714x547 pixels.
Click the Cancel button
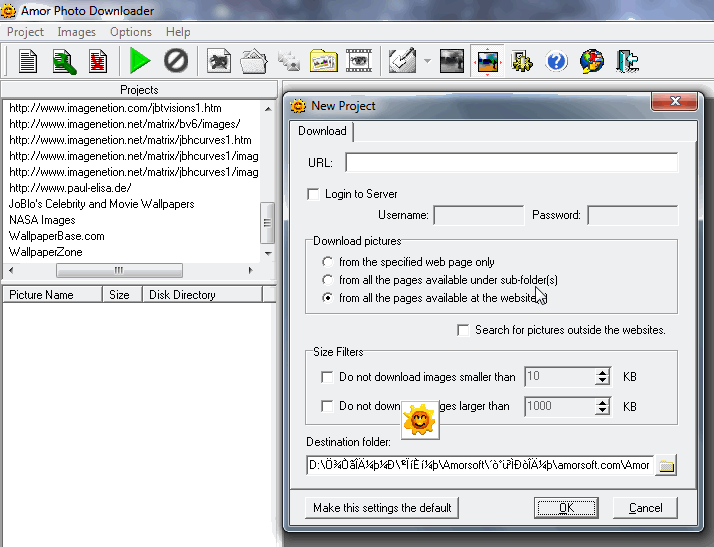645,508
